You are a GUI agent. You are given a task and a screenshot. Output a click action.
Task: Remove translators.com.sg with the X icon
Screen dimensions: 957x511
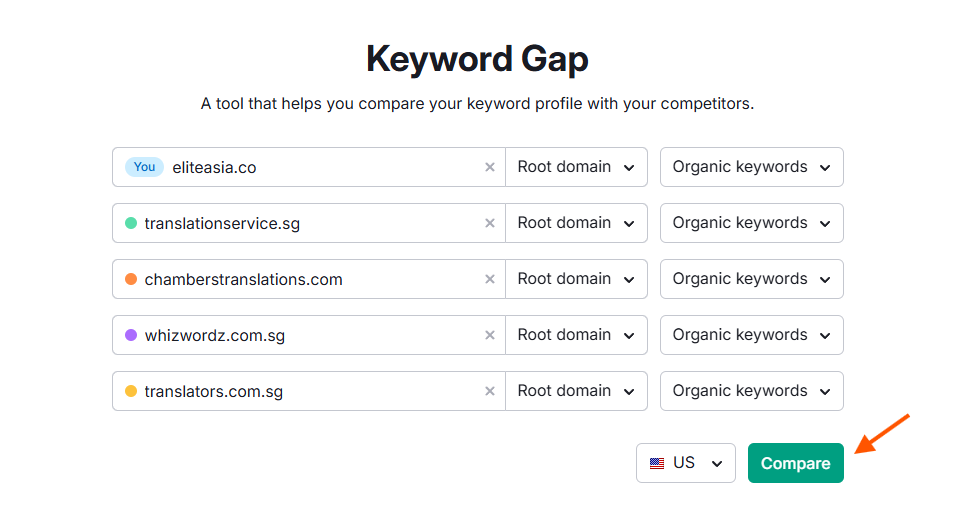click(490, 391)
